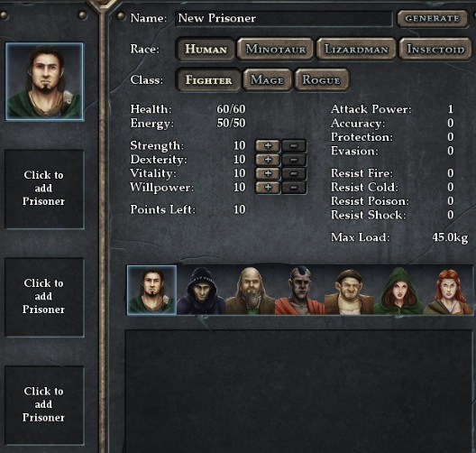This screenshot has height=453, width=476.
Task: Pick the red-haired woman portrait
Action: [x=448, y=291]
